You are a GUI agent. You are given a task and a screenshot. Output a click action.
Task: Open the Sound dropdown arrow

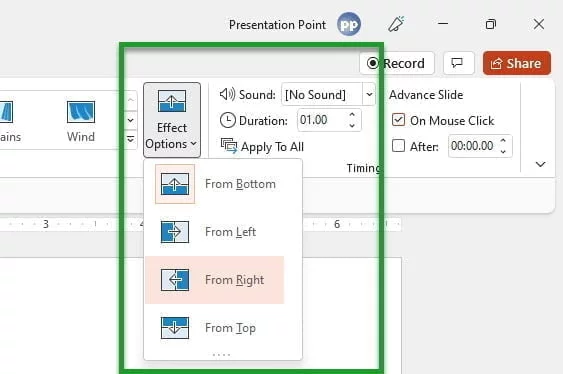[369, 94]
